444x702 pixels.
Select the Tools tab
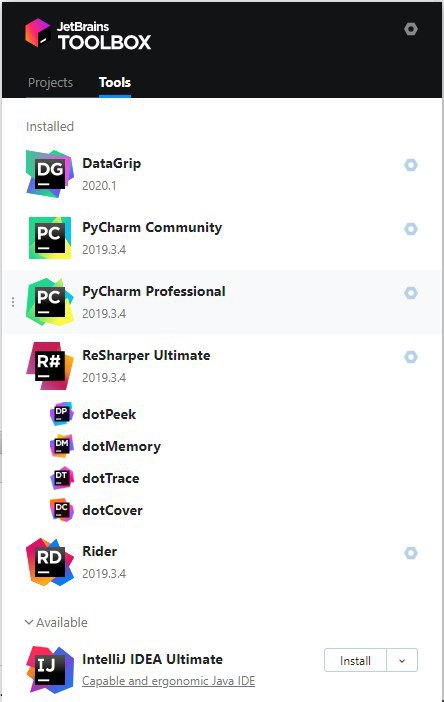point(115,83)
